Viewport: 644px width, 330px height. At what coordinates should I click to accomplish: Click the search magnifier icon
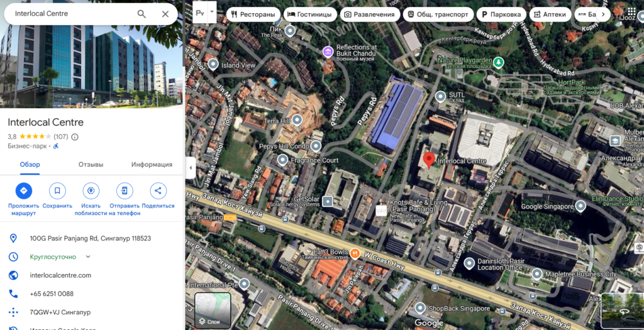pos(142,14)
